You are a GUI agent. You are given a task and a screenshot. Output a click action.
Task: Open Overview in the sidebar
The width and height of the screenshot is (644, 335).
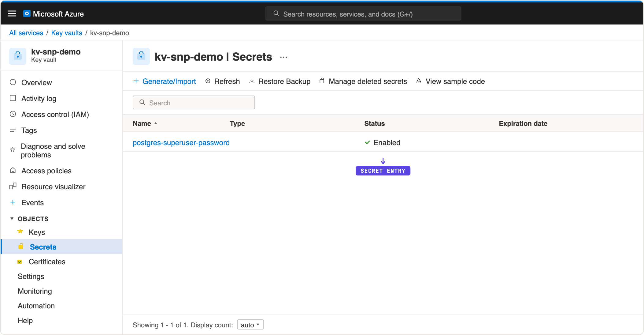[x=37, y=82]
